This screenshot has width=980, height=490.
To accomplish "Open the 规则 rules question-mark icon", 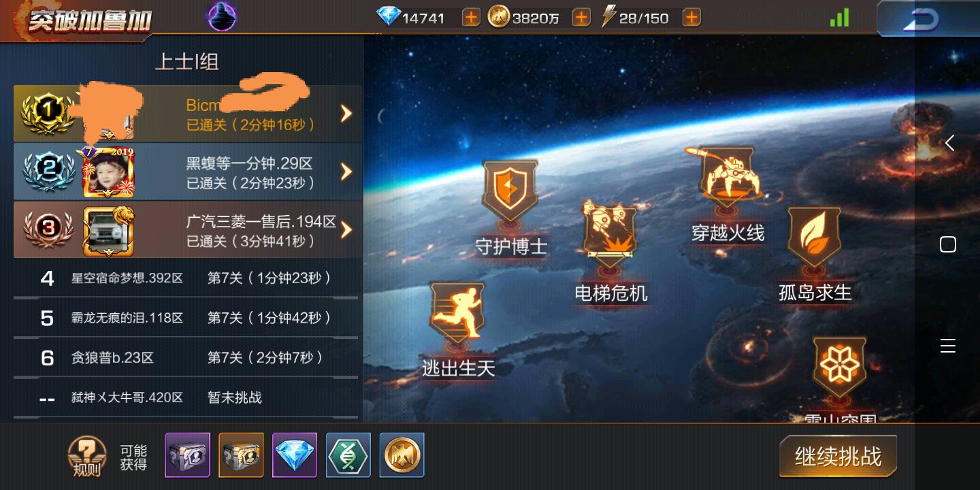I will [86, 456].
